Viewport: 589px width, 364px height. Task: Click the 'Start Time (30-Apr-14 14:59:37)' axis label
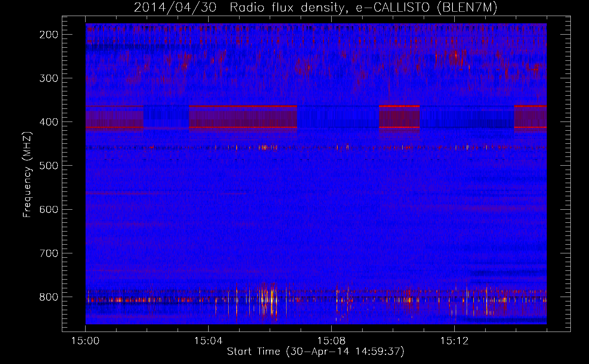(316, 352)
